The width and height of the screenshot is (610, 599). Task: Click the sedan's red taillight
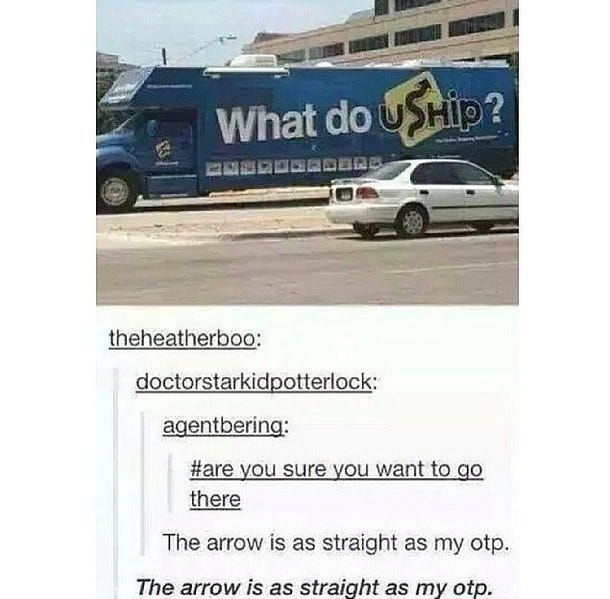[368, 193]
